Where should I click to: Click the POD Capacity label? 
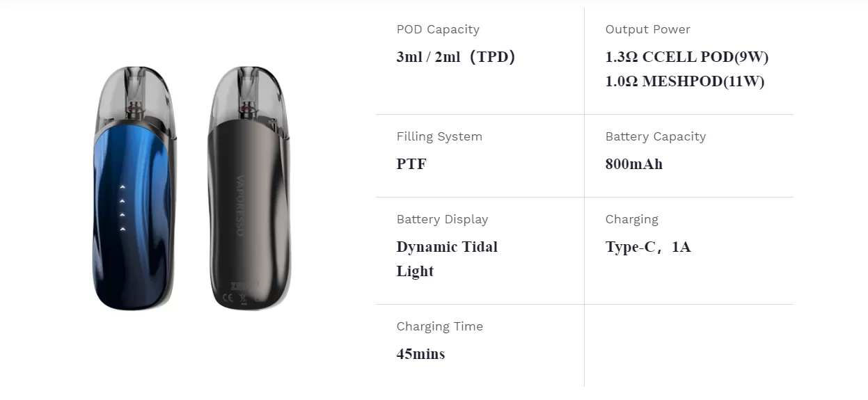coord(438,29)
